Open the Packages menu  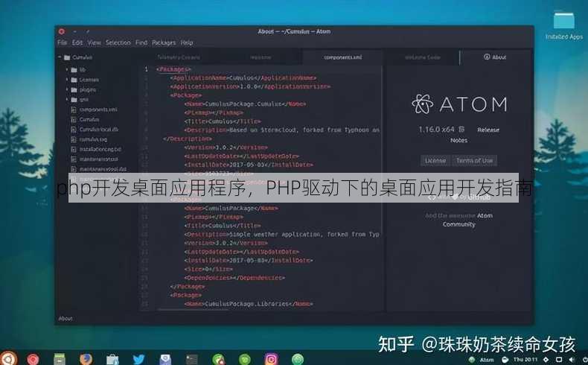164,42
